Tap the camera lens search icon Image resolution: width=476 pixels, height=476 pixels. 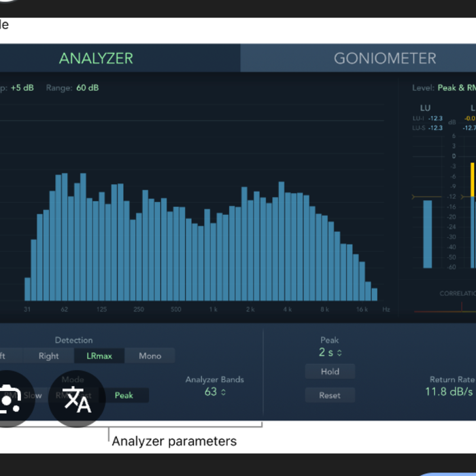(x=8, y=399)
